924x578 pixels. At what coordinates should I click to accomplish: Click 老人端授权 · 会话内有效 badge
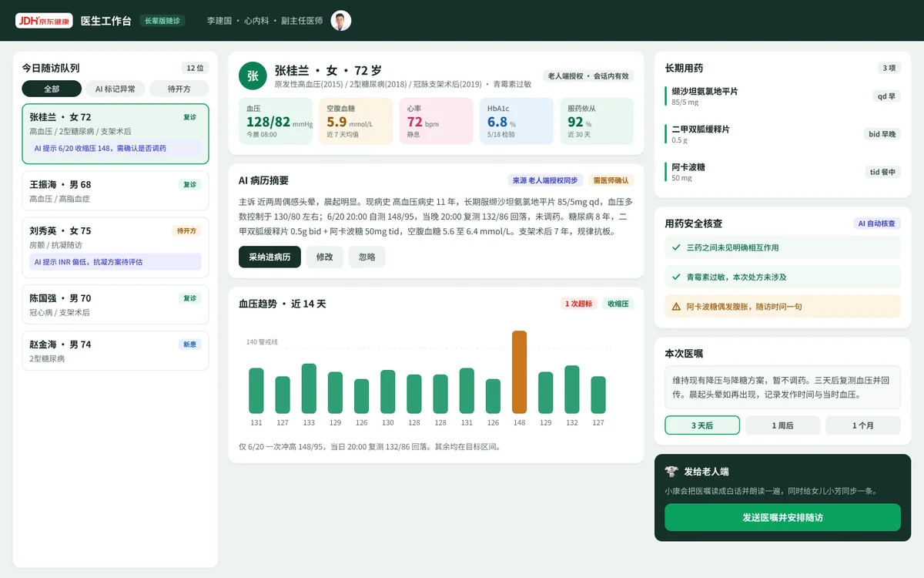588,76
